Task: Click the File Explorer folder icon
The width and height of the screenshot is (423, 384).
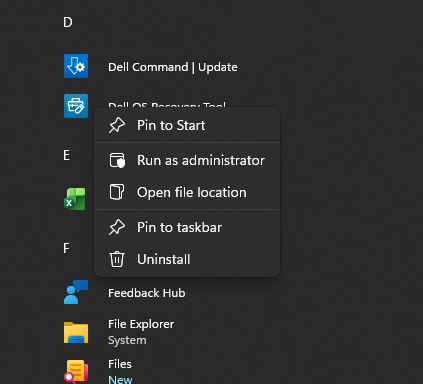Action: point(76,332)
